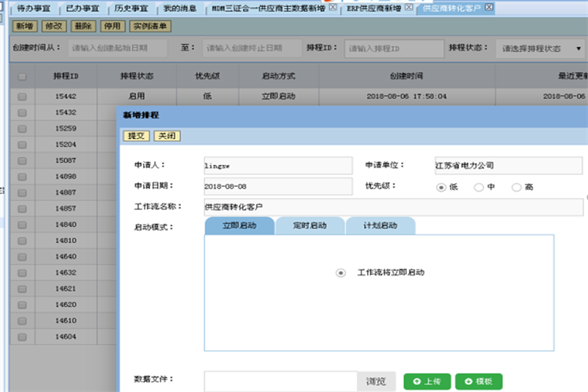Close the ERP供应商新增 tab via its X icon

coord(408,7)
